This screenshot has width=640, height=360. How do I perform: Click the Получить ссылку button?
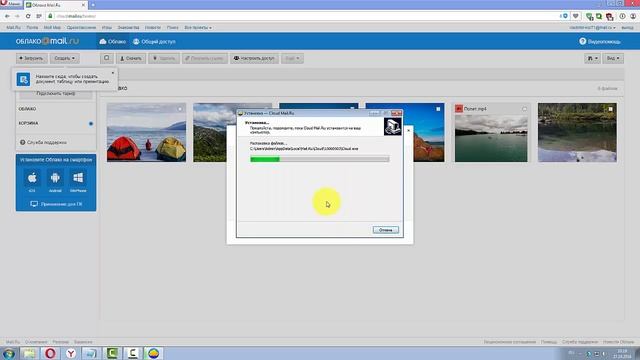click(x=205, y=58)
